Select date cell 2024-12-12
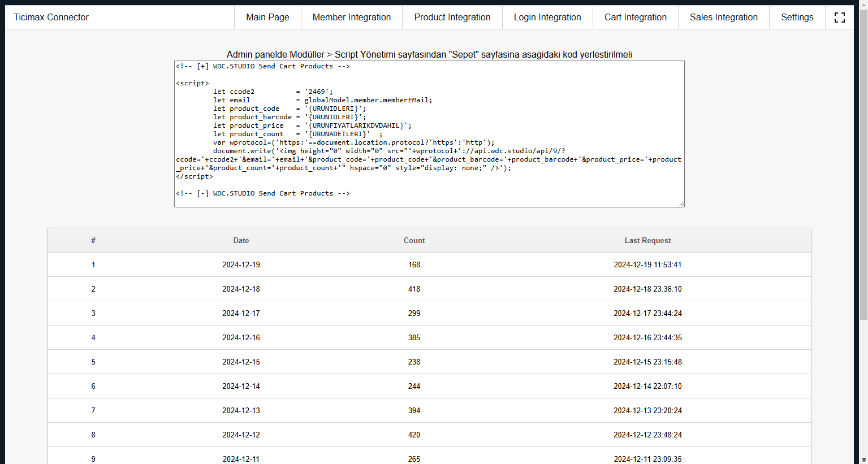The height and width of the screenshot is (464, 868). click(241, 435)
